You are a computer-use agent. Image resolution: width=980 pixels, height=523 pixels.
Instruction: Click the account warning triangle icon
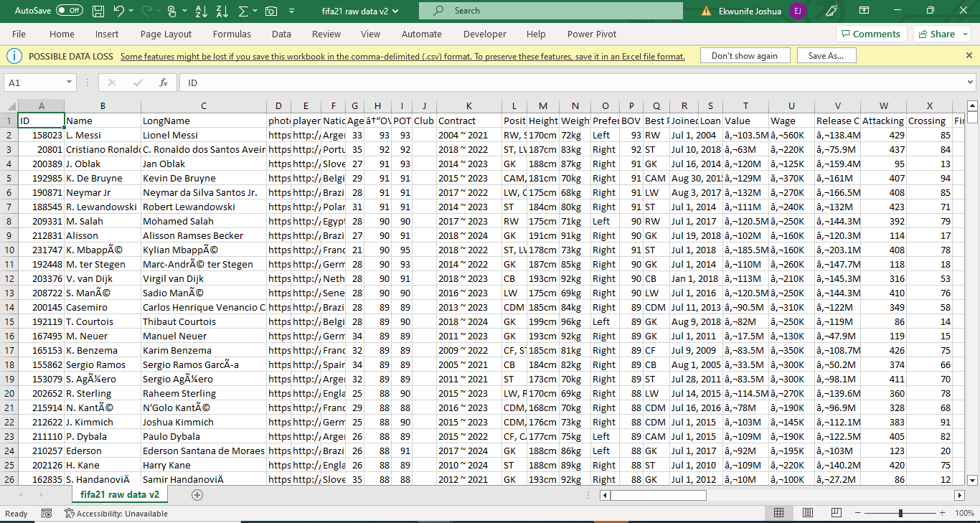coord(707,11)
